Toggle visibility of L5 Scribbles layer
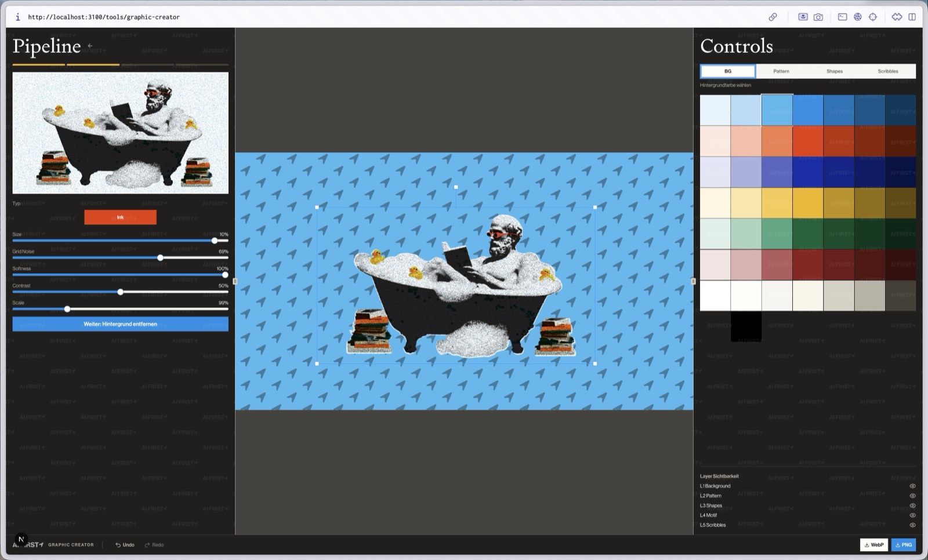The image size is (928, 560). click(912, 525)
